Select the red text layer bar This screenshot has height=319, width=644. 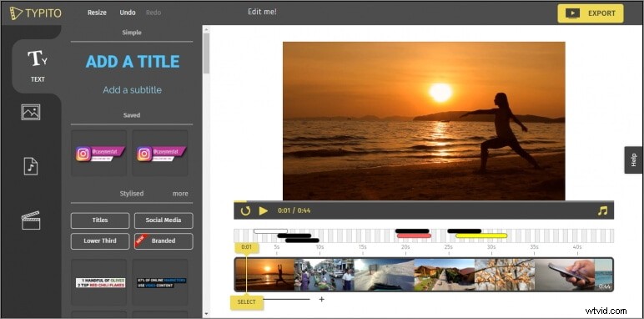tap(414, 235)
